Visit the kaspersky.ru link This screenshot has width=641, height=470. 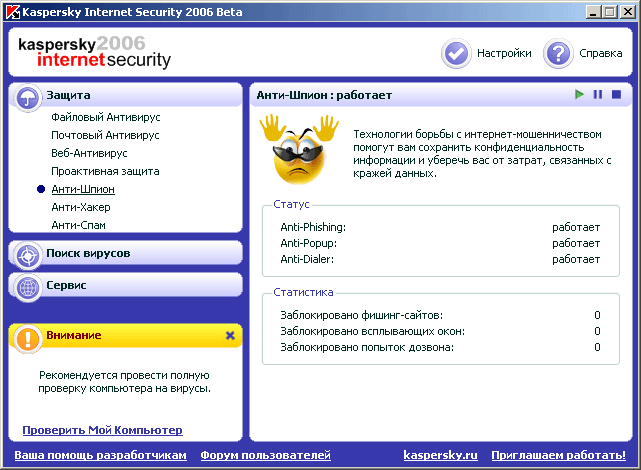point(440,455)
